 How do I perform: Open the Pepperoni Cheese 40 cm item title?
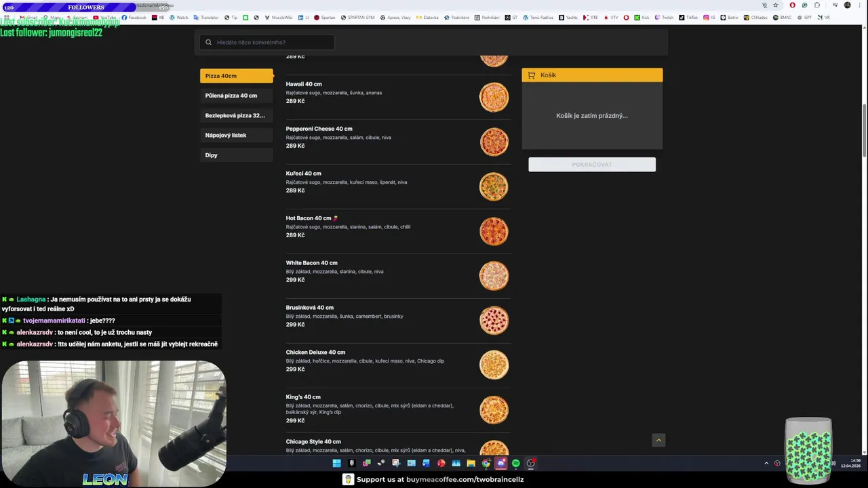[319, 129]
